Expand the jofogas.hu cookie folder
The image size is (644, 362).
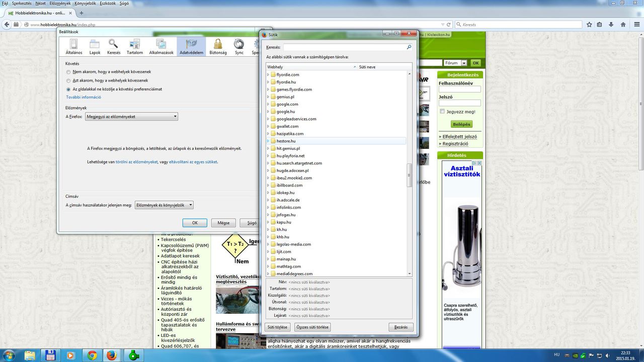point(268,215)
